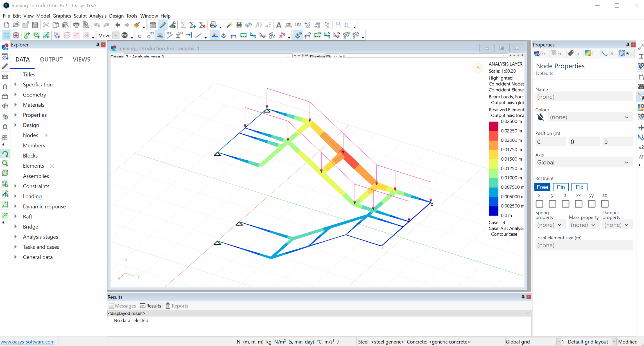Toggle the z restraint checkbox

click(565, 204)
